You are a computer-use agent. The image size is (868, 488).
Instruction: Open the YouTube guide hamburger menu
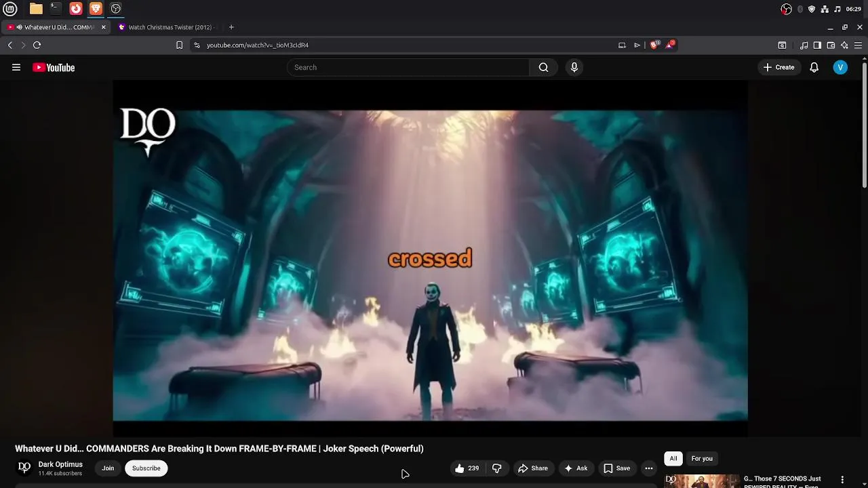[16, 67]
